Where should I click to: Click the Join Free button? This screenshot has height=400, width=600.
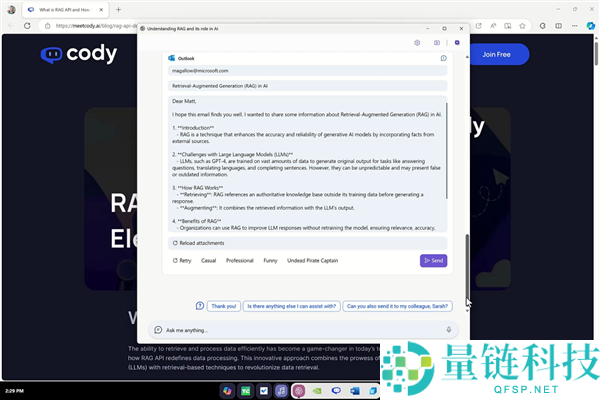[496, 54]
